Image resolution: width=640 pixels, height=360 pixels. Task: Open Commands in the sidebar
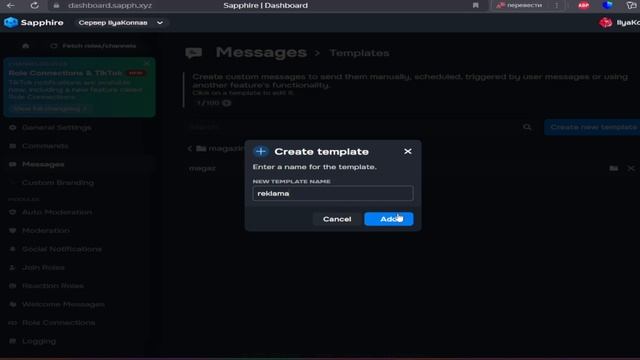point(45,146)
